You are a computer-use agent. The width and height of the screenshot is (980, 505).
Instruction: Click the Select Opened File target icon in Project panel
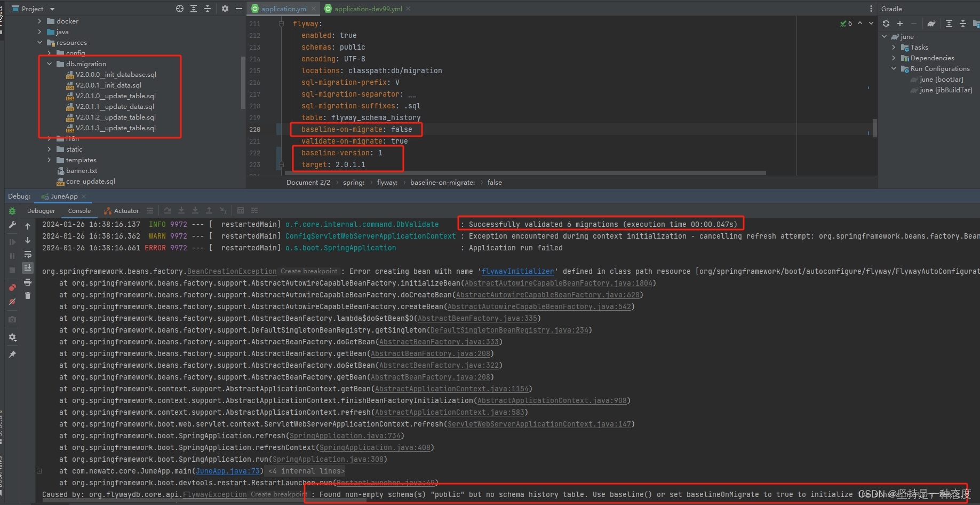180,9
